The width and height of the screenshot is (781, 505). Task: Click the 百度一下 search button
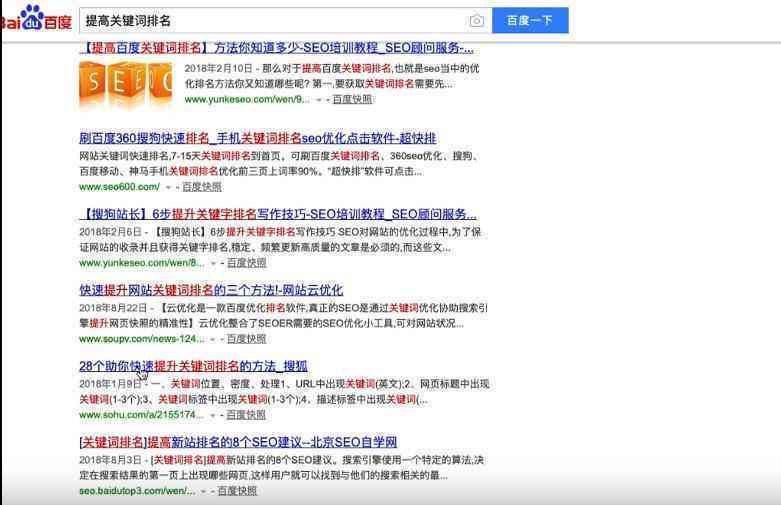(530, 20)
